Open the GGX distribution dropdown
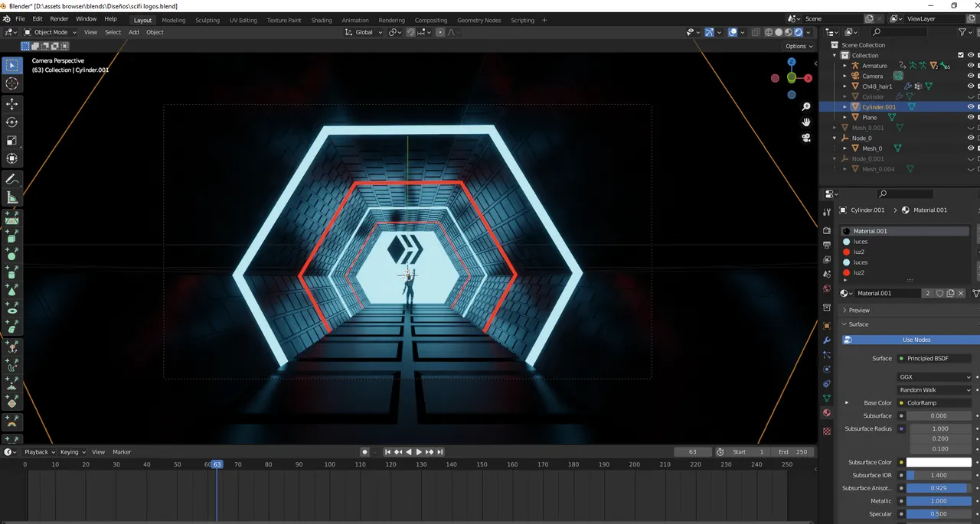This screenshot has width=980, height=524. [x=935, y=377]
